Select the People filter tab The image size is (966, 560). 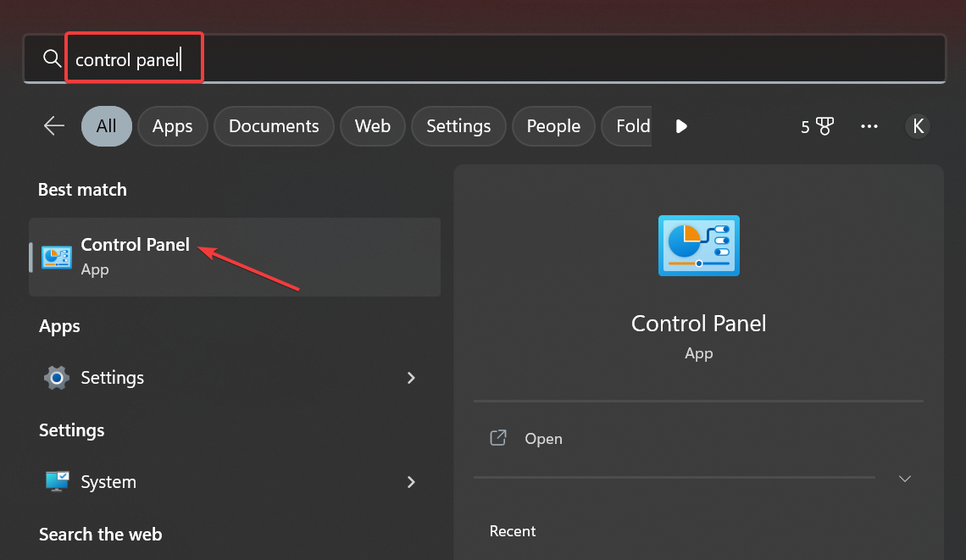pos(553,126)
